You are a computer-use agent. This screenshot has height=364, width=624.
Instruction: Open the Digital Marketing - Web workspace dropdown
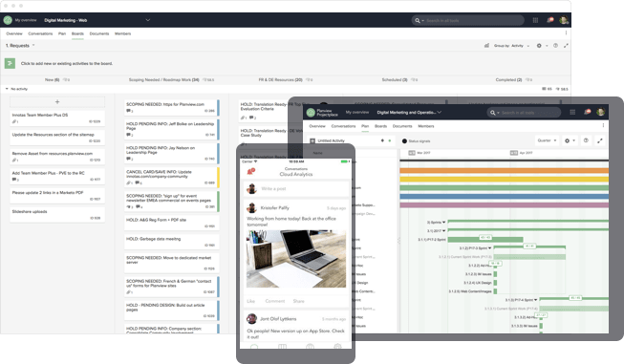coord(148,20)
